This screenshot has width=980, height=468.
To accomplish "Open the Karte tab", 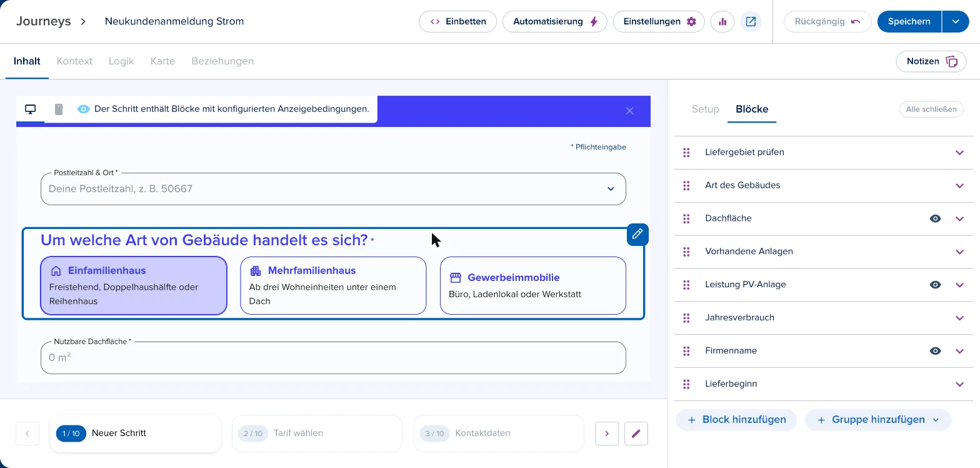I will pyautogui.click(x=162, y=61).
